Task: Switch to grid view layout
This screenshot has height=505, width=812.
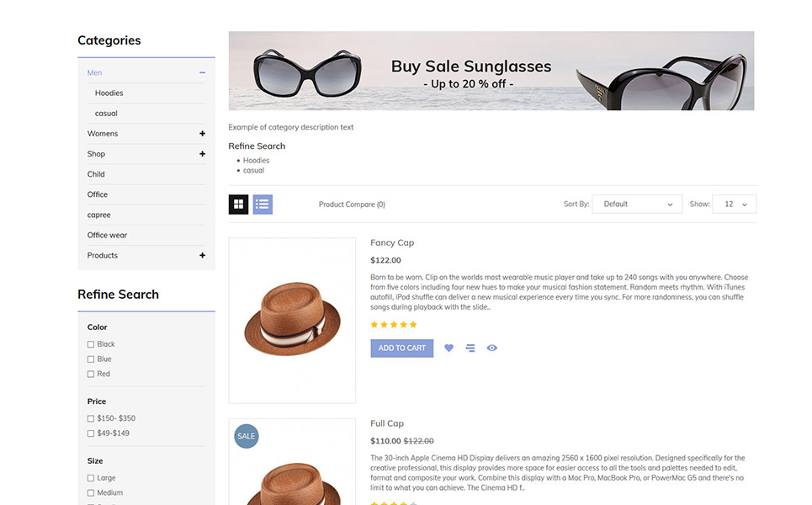Action: [238, 204]
